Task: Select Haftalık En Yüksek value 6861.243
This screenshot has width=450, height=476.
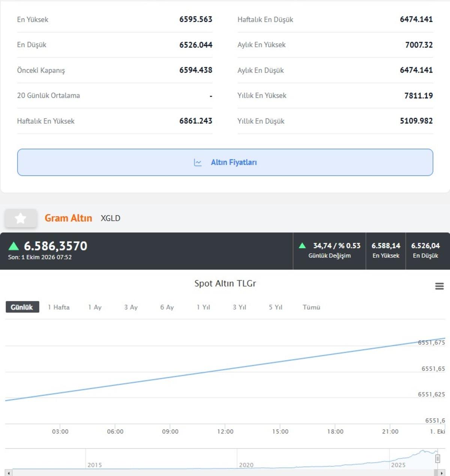Action: tap(196, 121)
